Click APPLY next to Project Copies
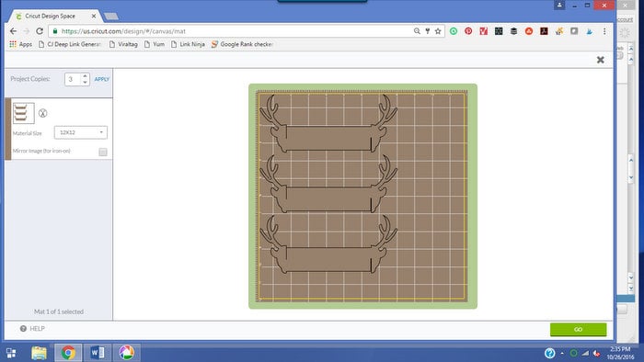The height and width of the screenshot is (362, 644). [x=102, y=79]
